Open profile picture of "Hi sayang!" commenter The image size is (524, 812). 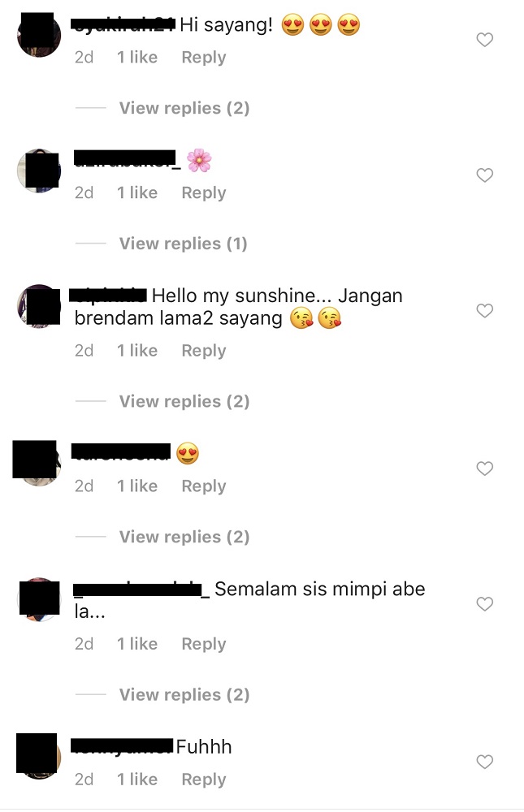click(39, 35)
